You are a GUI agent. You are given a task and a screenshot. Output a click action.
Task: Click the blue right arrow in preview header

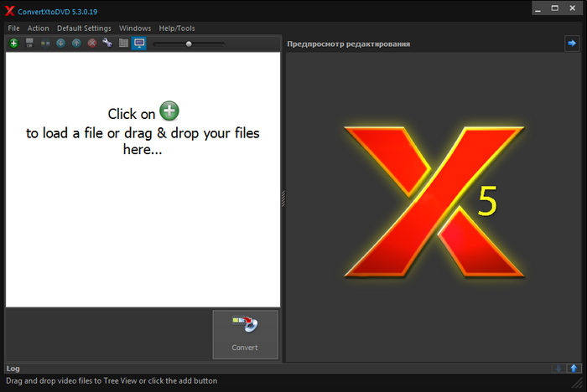(572, 44)
